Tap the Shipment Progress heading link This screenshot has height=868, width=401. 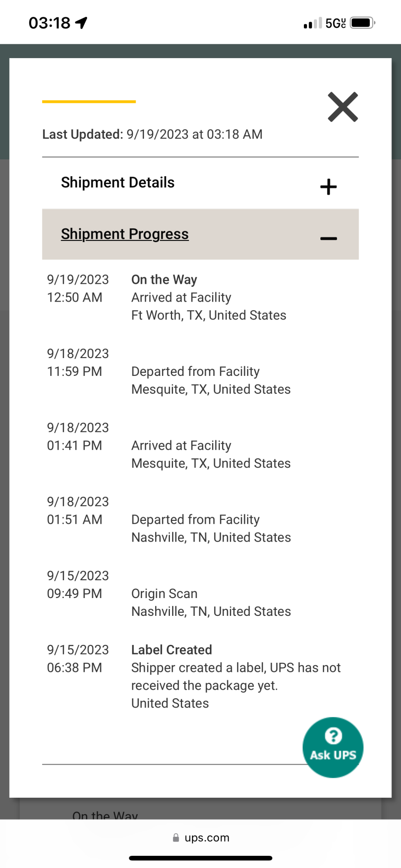click(x=125, y=234)
